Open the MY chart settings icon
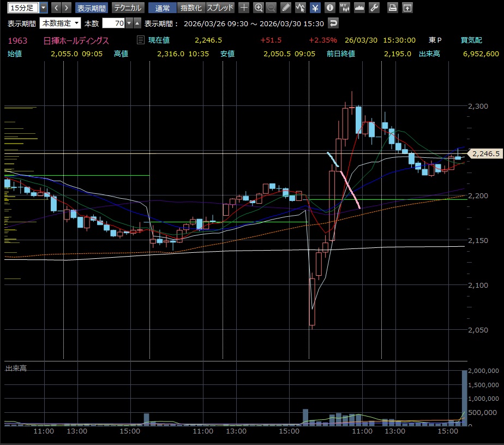This screenshot has height=445, width=504. (344, 8)
